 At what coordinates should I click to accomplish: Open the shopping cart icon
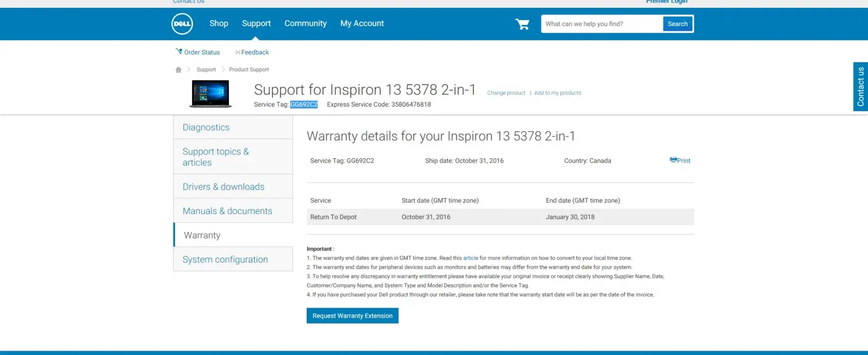tap(522, 24)
